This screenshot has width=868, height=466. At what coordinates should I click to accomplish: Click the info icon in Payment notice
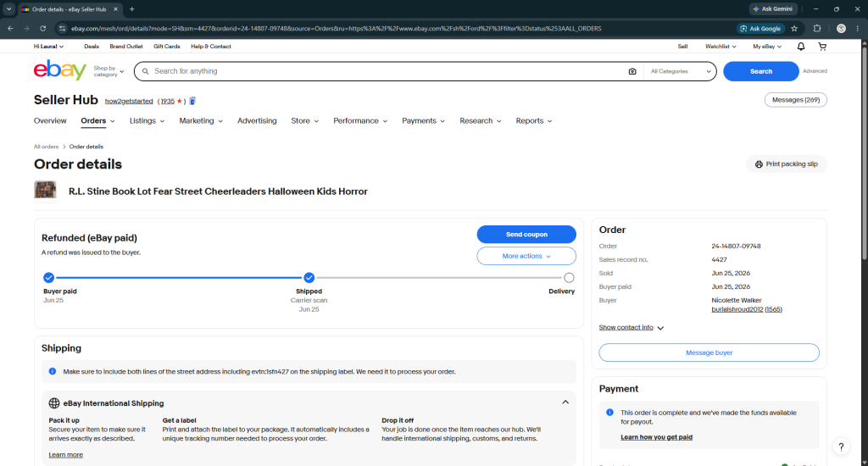609,413
